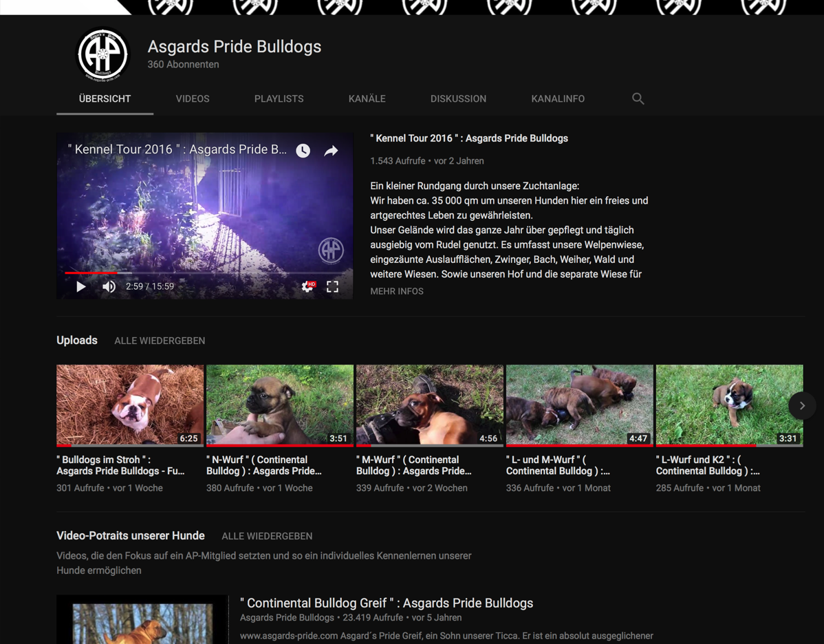Click the Asgards Pride Bulldogs byline under Greif video
This screenshot has height=644, width=824.
pyautogui.click(x=287, y=618)
